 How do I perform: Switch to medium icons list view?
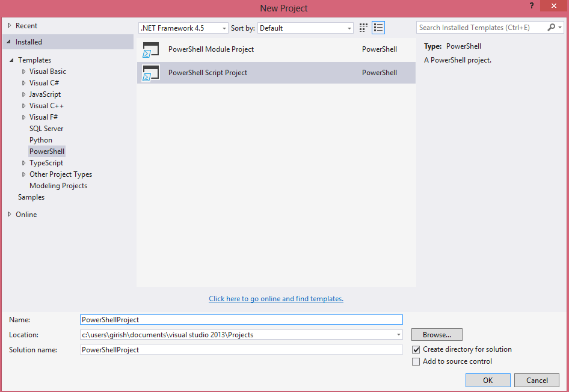point(378,28)
